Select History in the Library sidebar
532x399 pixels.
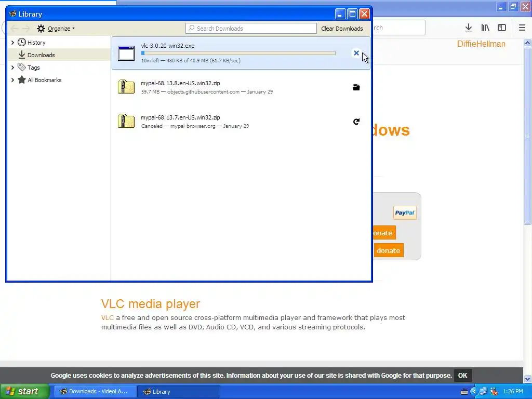(x=36, y=43)
